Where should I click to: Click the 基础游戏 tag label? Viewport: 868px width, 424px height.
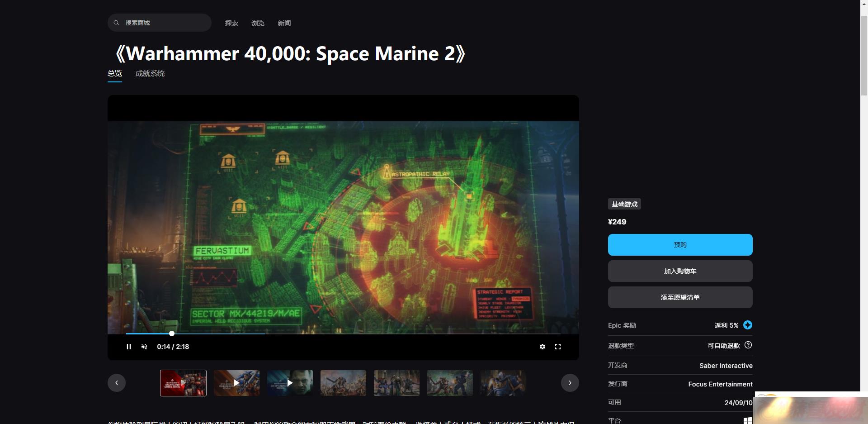pos(624,204)
